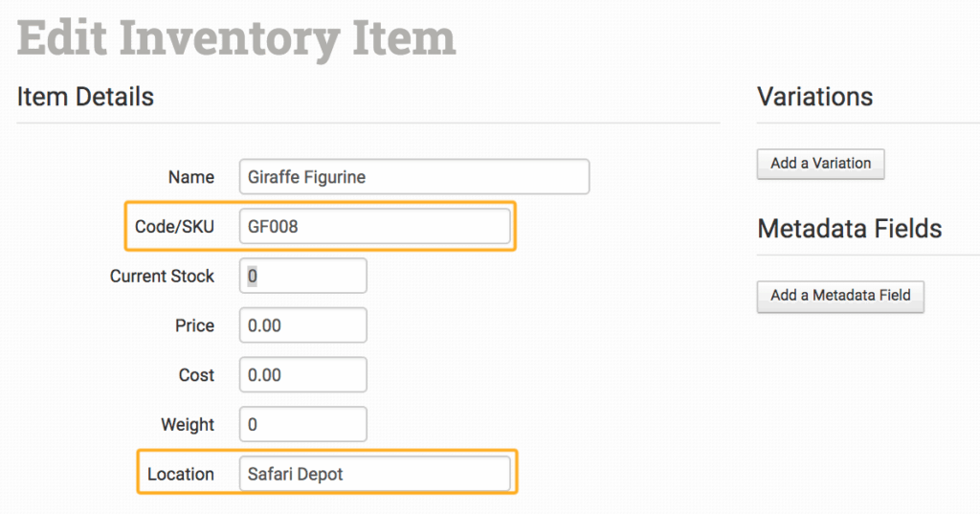Focus the Code/SKU text field
The height and width of the screenshot is (514, 980).
pyautogui.click(x=373, y=226)
